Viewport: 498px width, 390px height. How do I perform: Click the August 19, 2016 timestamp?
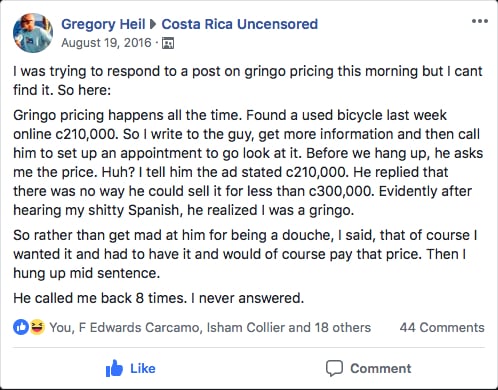pyautogui.click(x=106, y=43)
